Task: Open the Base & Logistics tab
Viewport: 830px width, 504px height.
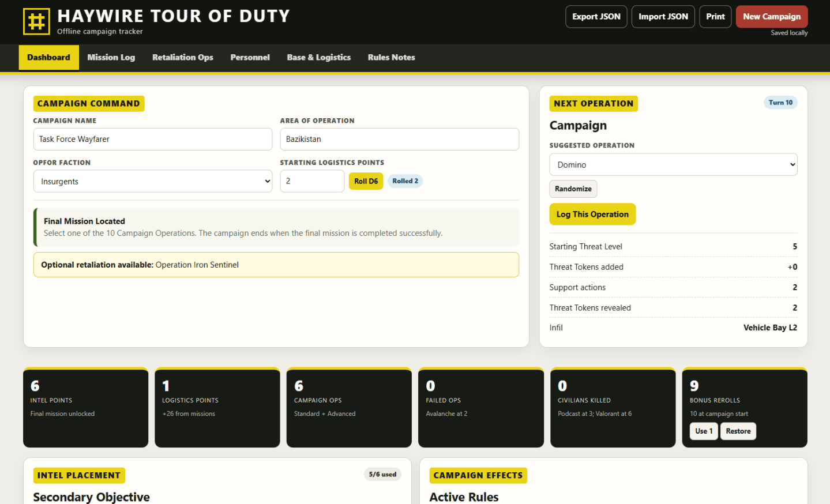Action: [319, 57]
